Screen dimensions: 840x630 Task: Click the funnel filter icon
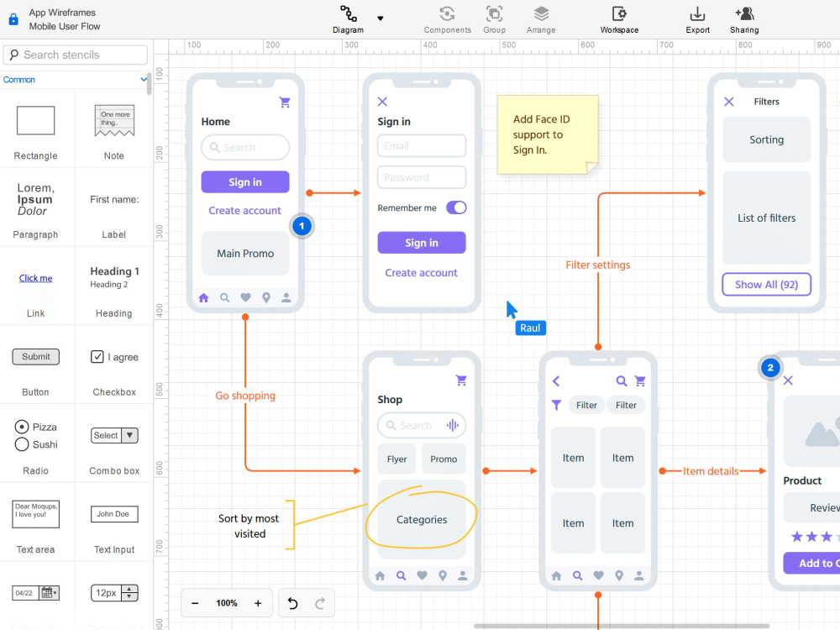pyautogui.click(x=557, y=405)
